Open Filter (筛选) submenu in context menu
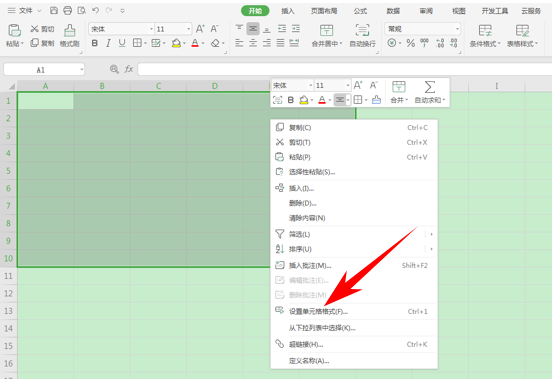 pos(354,234)
